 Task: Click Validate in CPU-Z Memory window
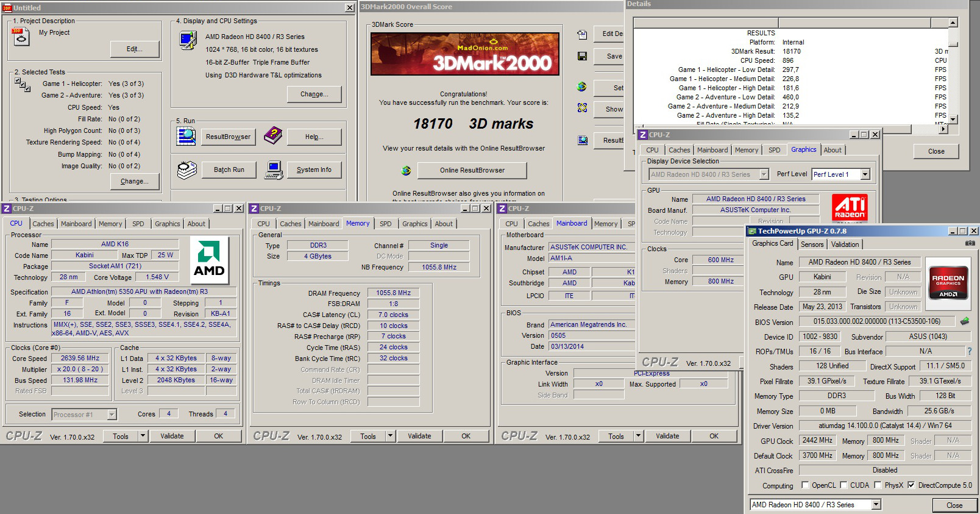(419, 436)
